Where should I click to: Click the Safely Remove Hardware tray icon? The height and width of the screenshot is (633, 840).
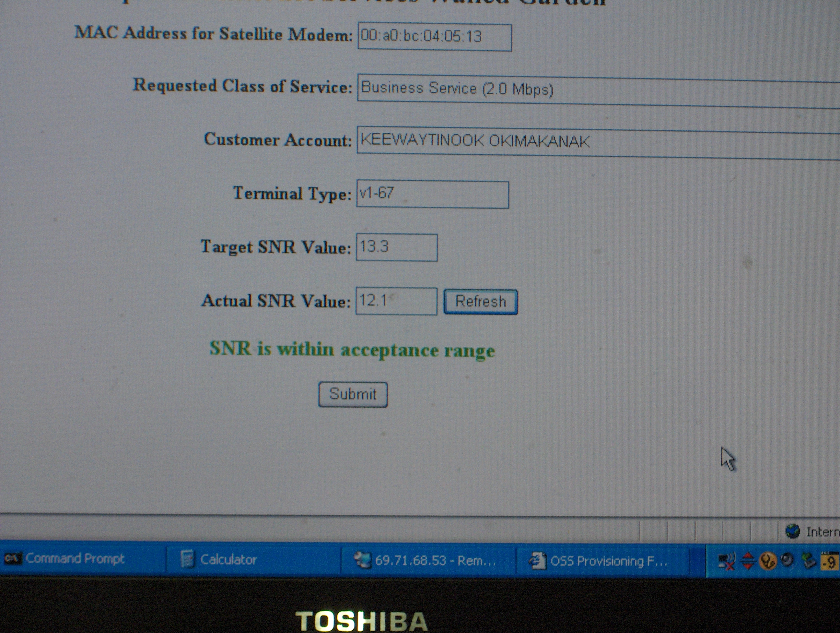click(809, 561)
